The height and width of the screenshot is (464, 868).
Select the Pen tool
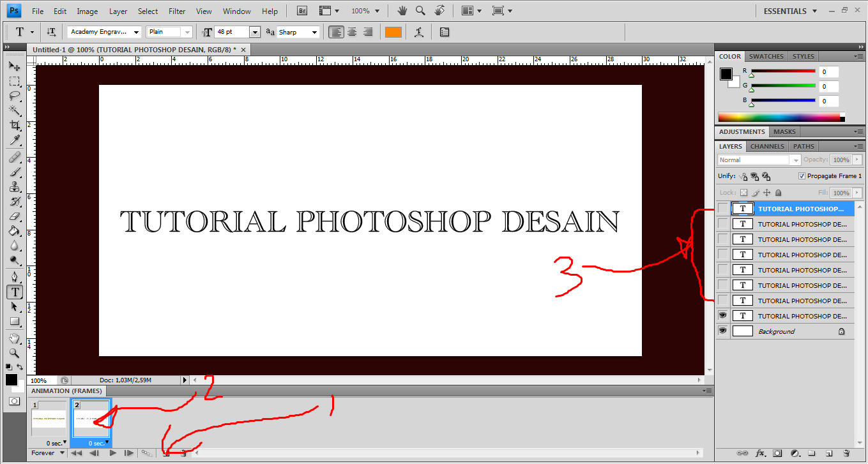(x=14, y=277)
